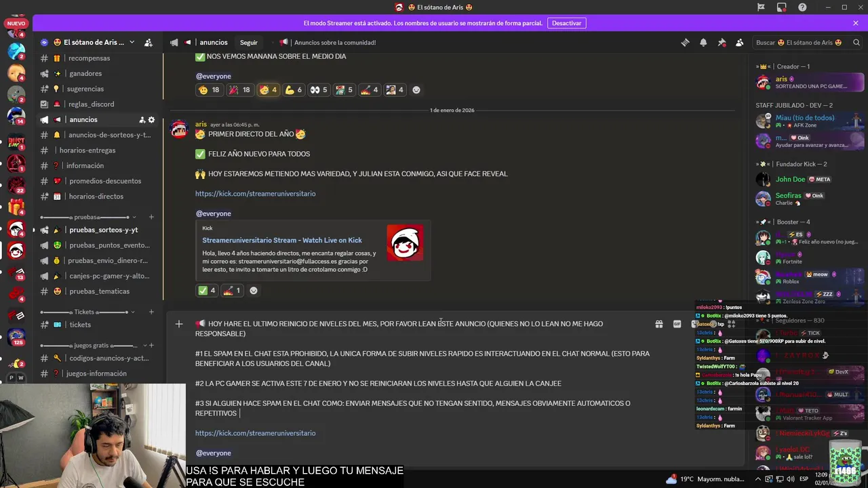The image size is (868, 488).
Task: Open notification settings bell icon
Action: point(703,42)
